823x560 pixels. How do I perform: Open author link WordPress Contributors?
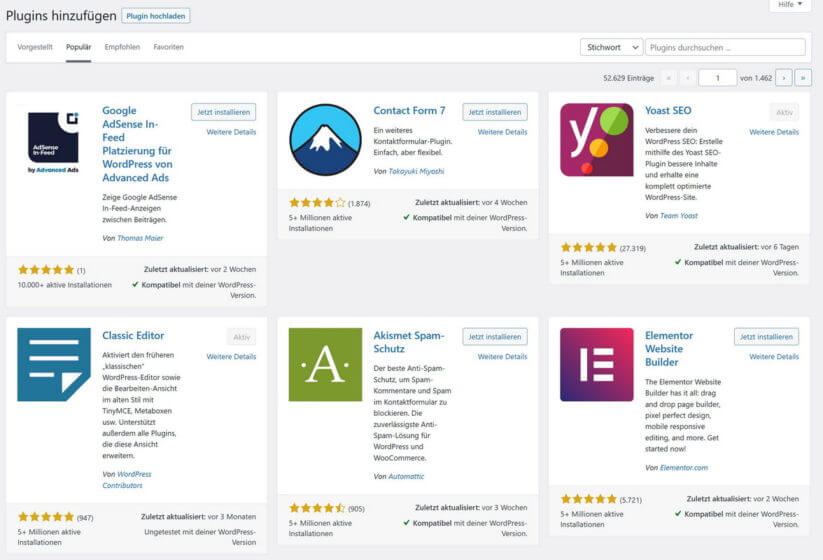pos(126,480)
